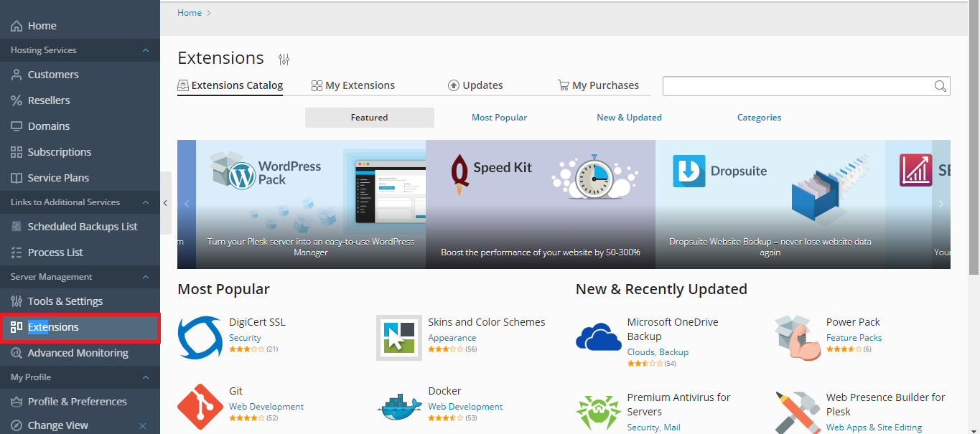Open the Domains sidebar item
Screen dimensions: 980x434
80,126
